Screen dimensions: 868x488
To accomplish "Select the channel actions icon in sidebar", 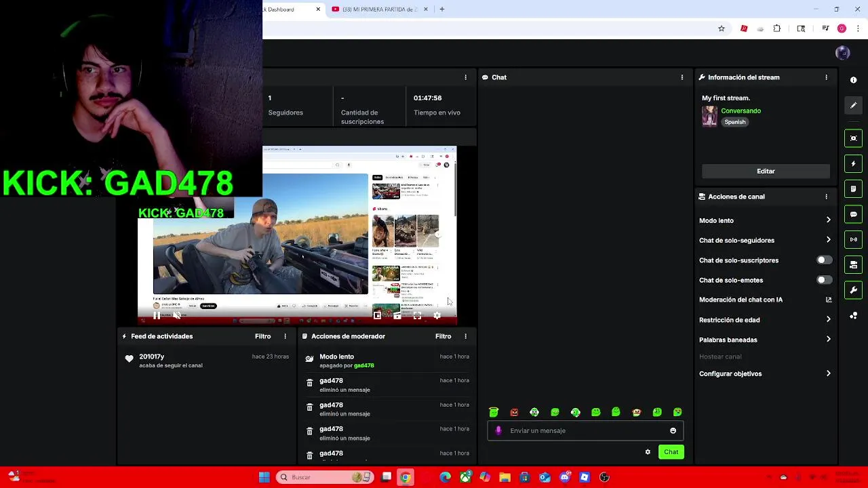I will 853,264.
